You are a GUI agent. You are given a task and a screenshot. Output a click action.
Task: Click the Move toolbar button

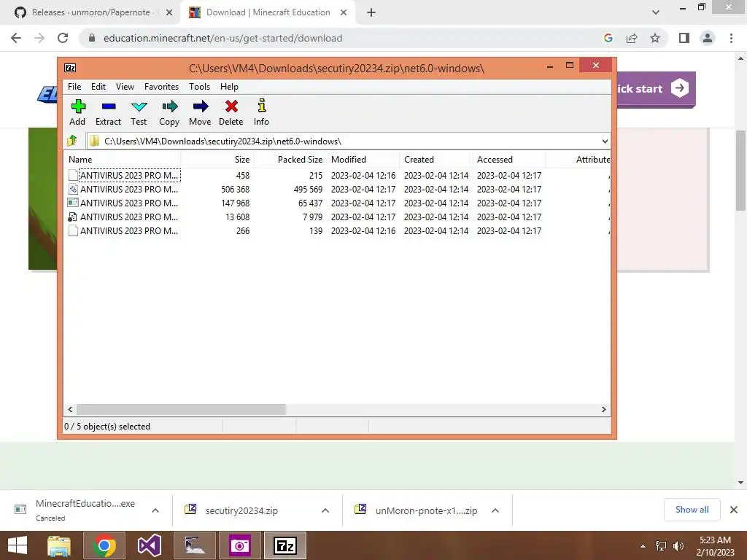(200, 112)
